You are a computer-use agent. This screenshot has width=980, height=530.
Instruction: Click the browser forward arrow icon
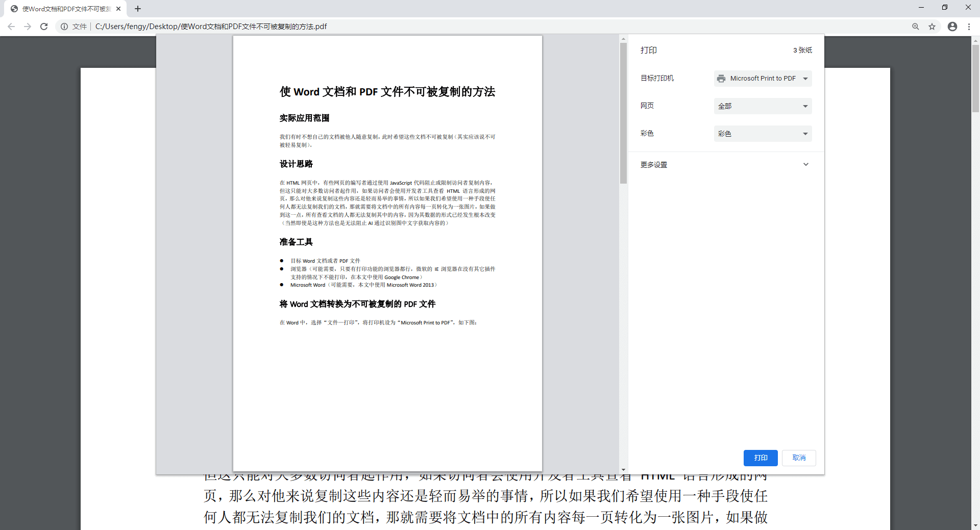pos(28,27)
